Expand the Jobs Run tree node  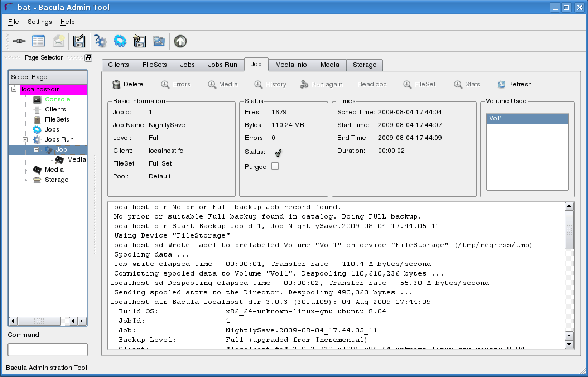26,140
